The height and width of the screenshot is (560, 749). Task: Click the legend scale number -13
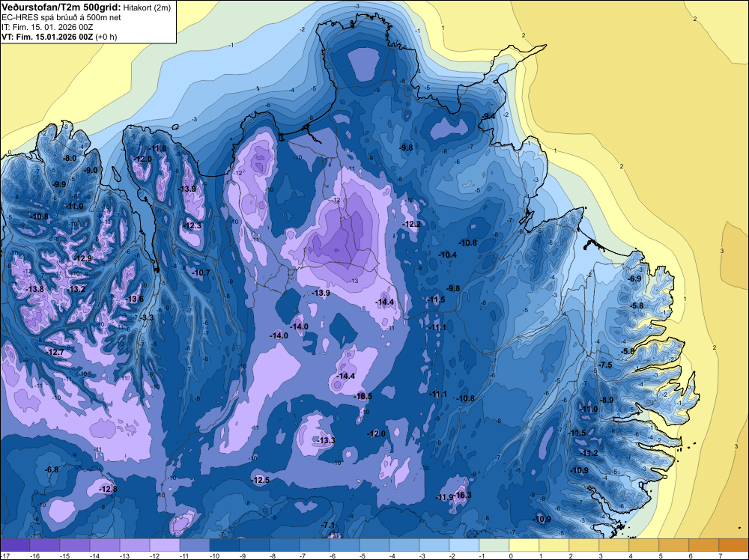124,556
